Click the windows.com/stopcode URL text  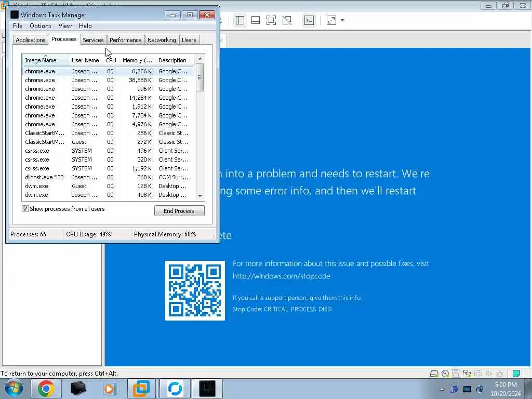coord(281,276)
